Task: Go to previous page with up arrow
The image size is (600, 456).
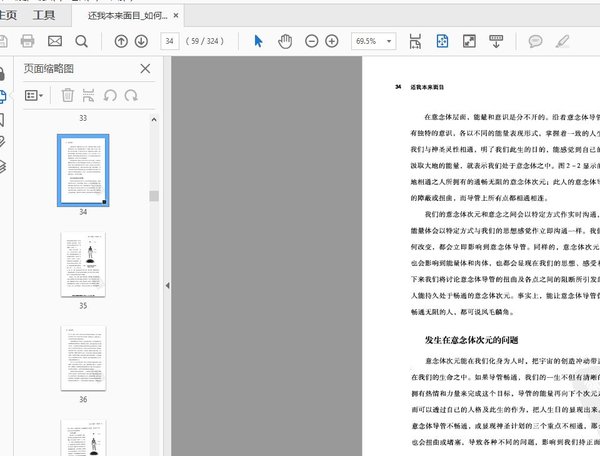Action: click(x=121, y=41)
